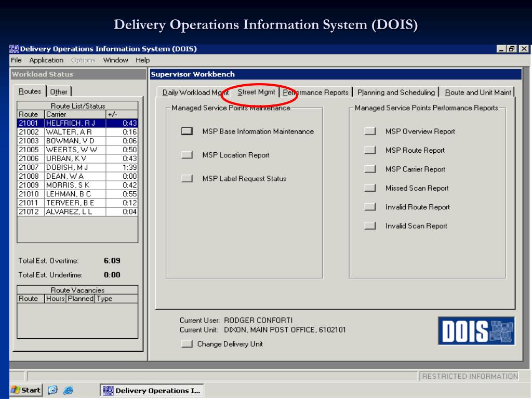Click the Change Delivery Unit button

187,344
